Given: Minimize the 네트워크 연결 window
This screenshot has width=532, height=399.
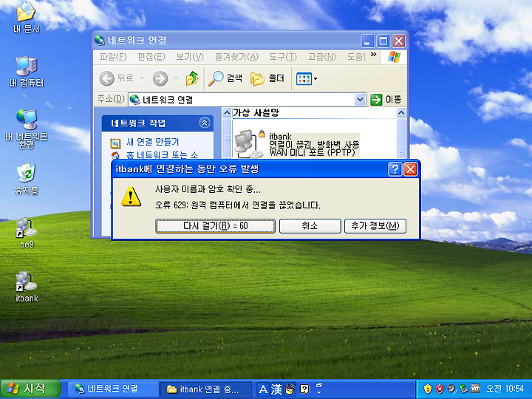Looking at the screenshot, I should click(x=367, y=41).
